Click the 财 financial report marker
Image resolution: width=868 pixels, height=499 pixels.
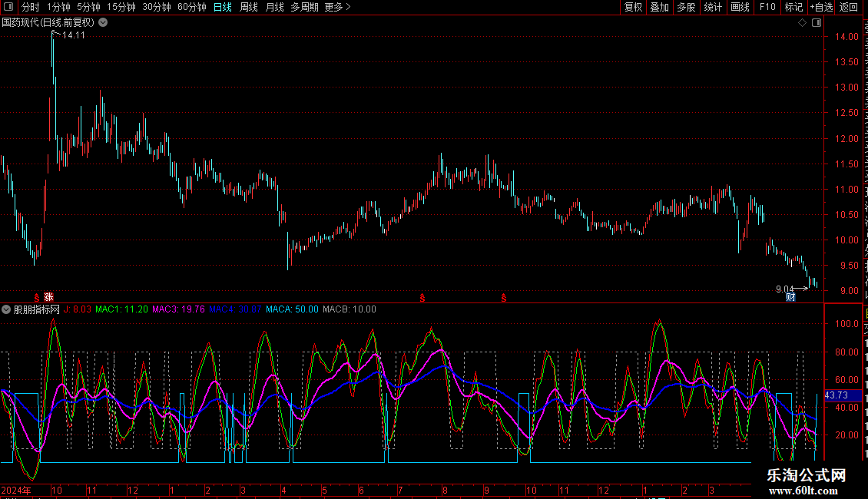pyautogui.click(x=790, y=297)
